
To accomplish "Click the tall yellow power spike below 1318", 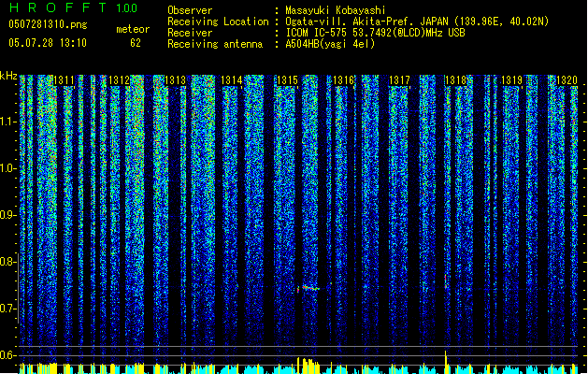I will (x=446, y=361).
